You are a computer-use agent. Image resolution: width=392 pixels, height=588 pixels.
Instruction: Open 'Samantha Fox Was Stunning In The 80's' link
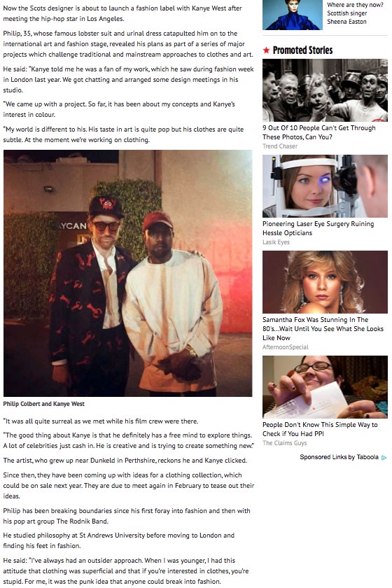[323, 329]
